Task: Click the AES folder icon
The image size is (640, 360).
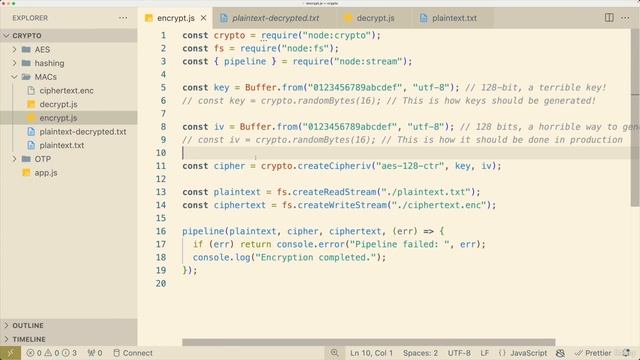Action: (27, 49)
